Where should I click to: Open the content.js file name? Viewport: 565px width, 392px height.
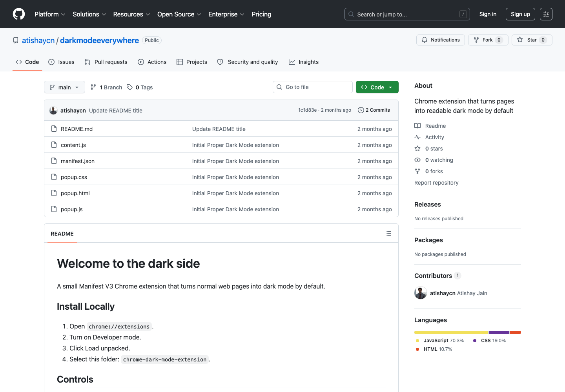73,145
